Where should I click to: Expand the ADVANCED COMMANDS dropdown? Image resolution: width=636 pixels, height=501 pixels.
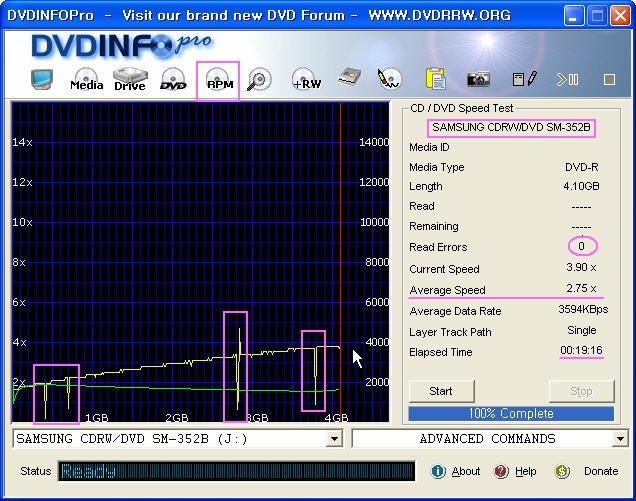620,439
